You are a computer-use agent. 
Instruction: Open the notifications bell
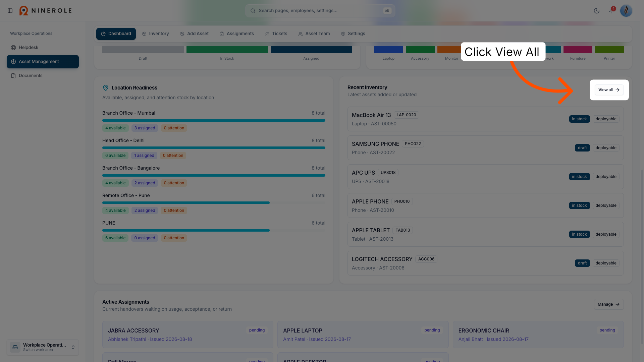(x=611, y=11)
